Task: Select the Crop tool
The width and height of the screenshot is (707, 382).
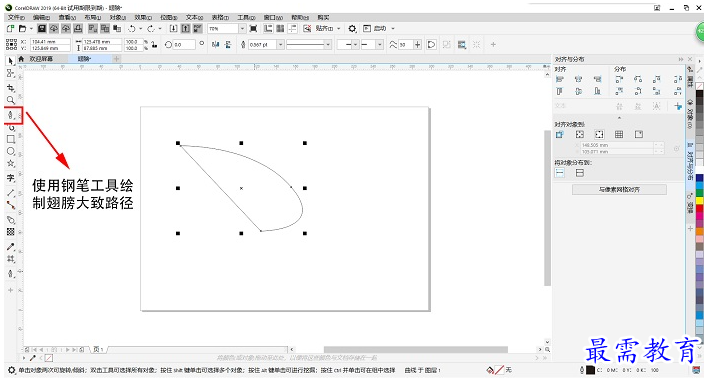Action: point(10,88)
